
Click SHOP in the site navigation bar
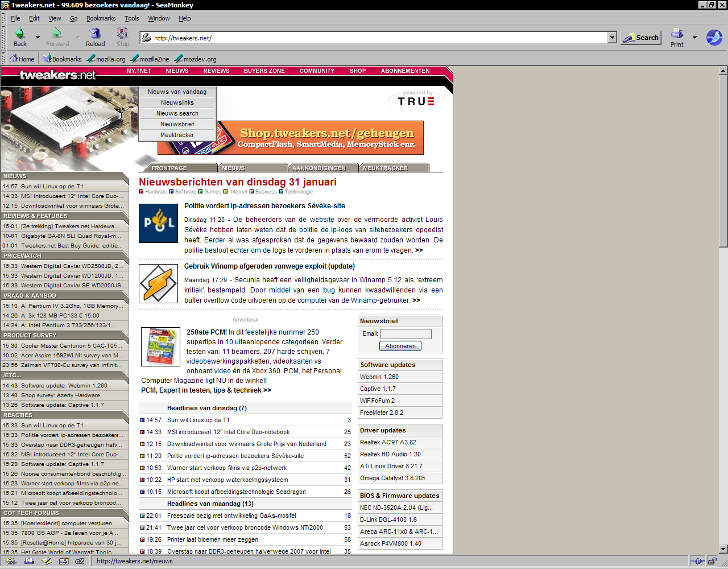pyautogui.click(x=358, y=71)
